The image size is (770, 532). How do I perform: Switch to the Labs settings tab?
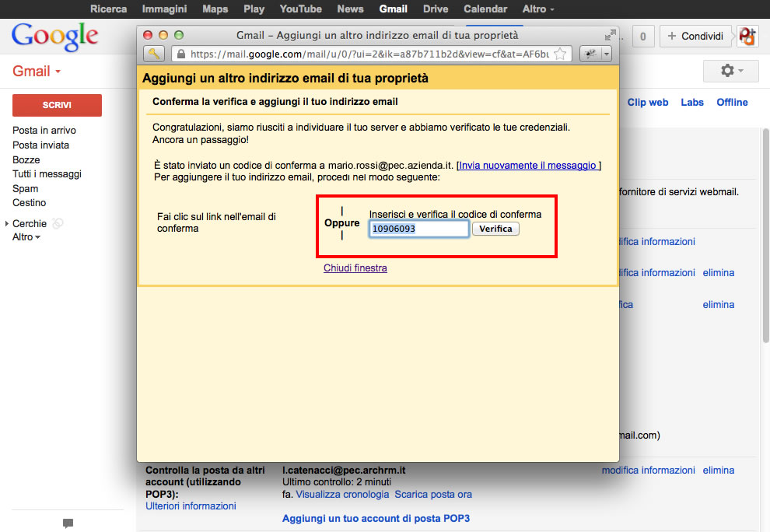click(691, 102)
